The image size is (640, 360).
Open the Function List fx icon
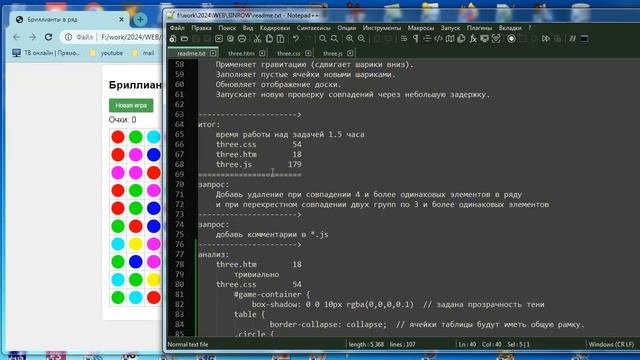point(473,39)
